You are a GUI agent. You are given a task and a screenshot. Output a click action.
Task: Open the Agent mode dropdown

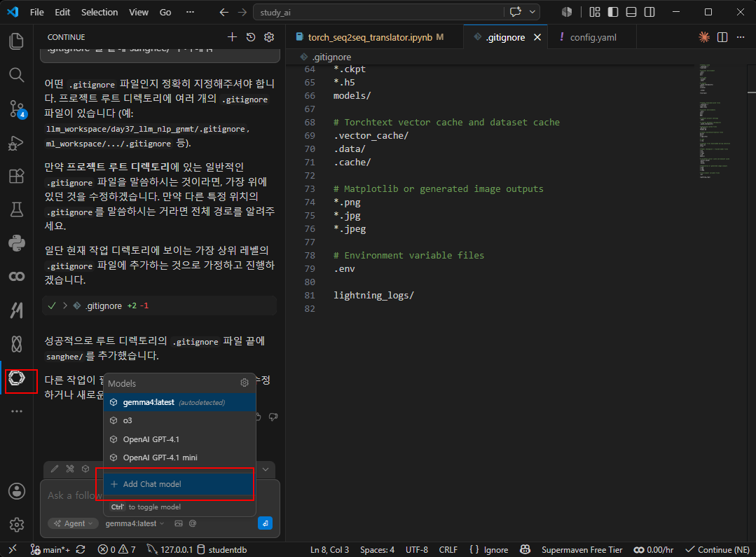coord(74,523)
